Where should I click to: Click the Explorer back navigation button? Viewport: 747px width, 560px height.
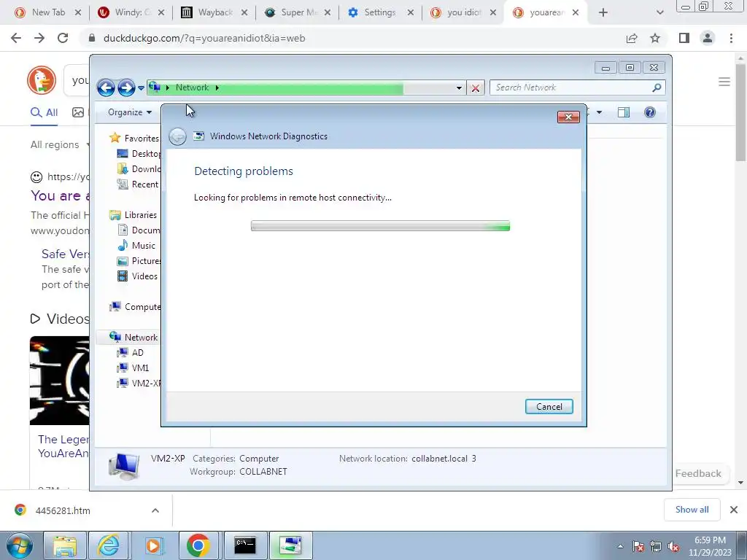point(106,87)
